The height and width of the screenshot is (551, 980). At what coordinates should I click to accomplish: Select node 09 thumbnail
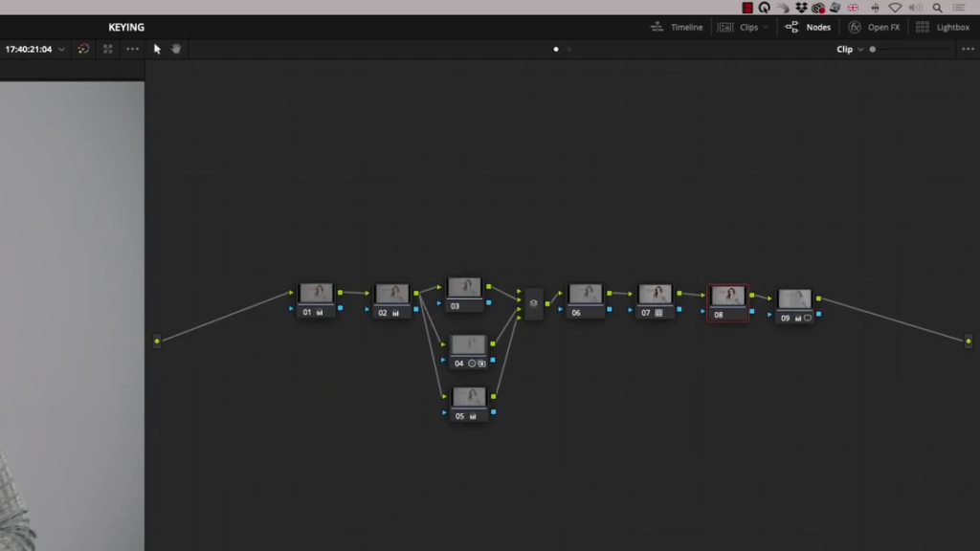point(794,299)
